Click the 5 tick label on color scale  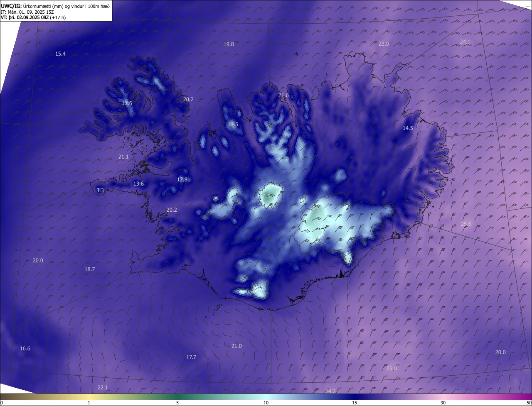(x=177, y=403)
